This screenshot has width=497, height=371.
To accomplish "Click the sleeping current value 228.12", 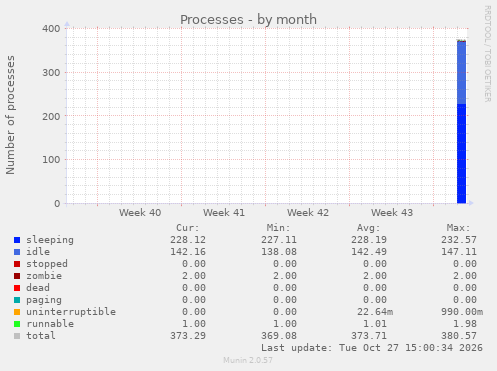I will (x=188, y=240).
